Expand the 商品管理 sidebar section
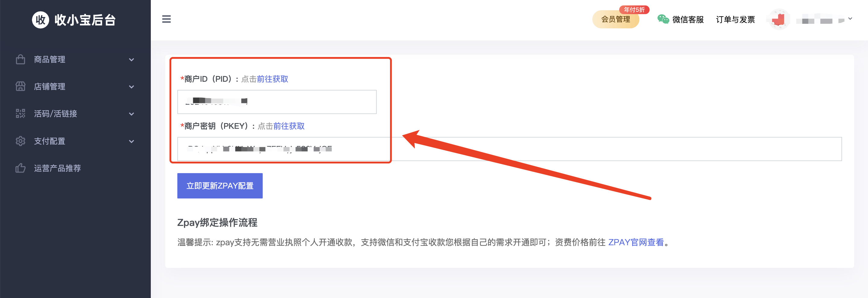868x298 pixels. [x=131, y=59]
